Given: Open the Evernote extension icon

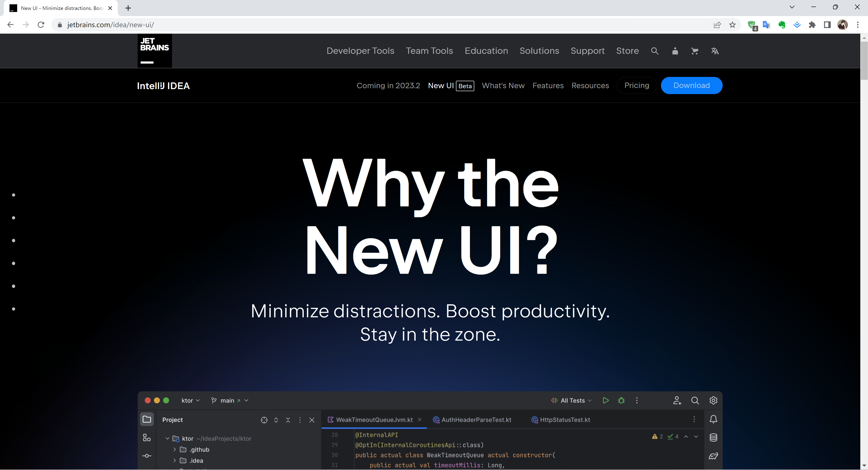Looking at the screenshot, I should [782, 25].
